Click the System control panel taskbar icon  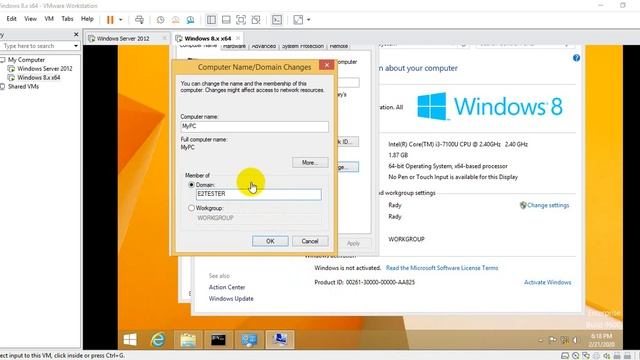pos(249,340)
